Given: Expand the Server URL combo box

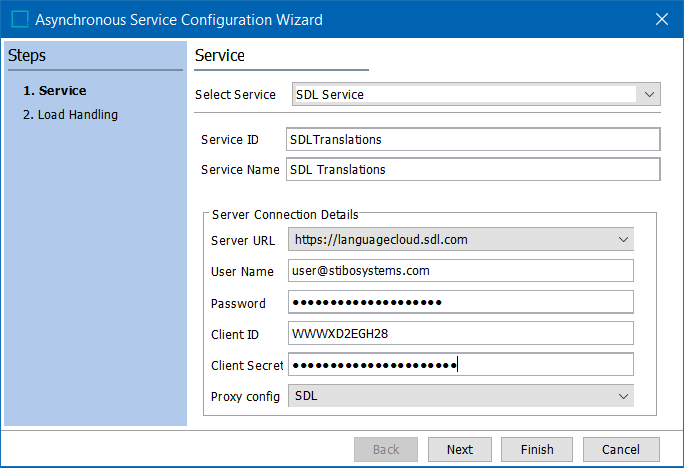Looking at the screenshot, I should pyautogui.click(x=461, y=240).
